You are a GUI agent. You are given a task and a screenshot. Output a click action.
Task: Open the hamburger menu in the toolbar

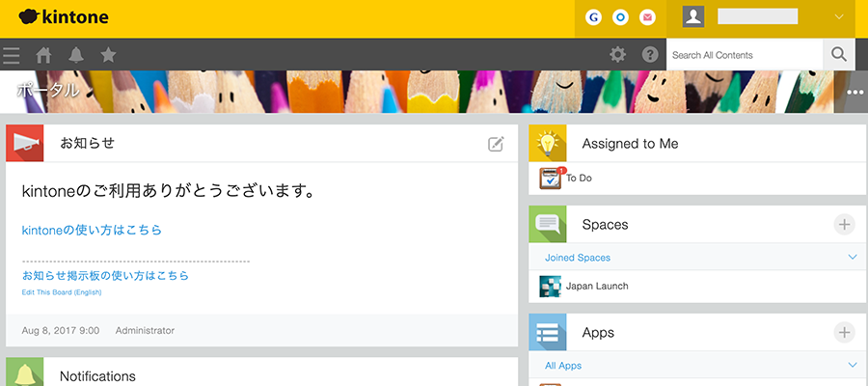pos(12,55)
